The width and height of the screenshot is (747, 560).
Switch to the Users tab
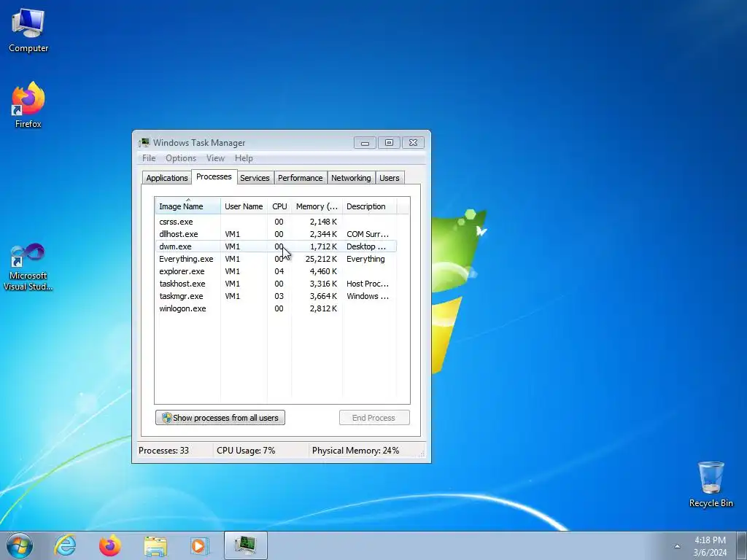coord(390,178)
